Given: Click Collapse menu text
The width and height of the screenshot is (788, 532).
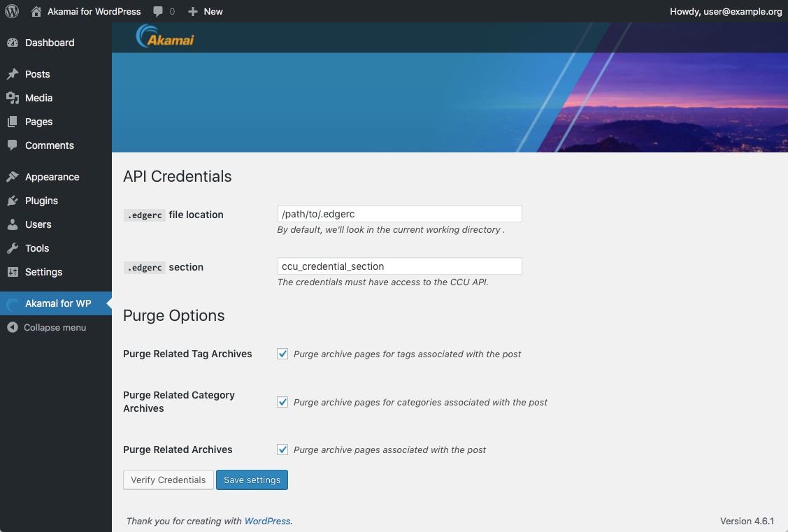Looking at the screenshot, I should click(x=55, y=328).
